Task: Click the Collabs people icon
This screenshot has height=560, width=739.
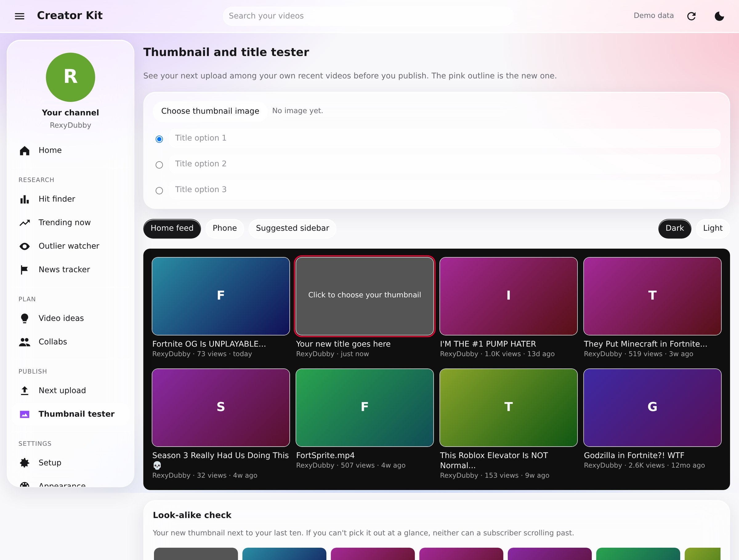Action: tap(24, 342)
